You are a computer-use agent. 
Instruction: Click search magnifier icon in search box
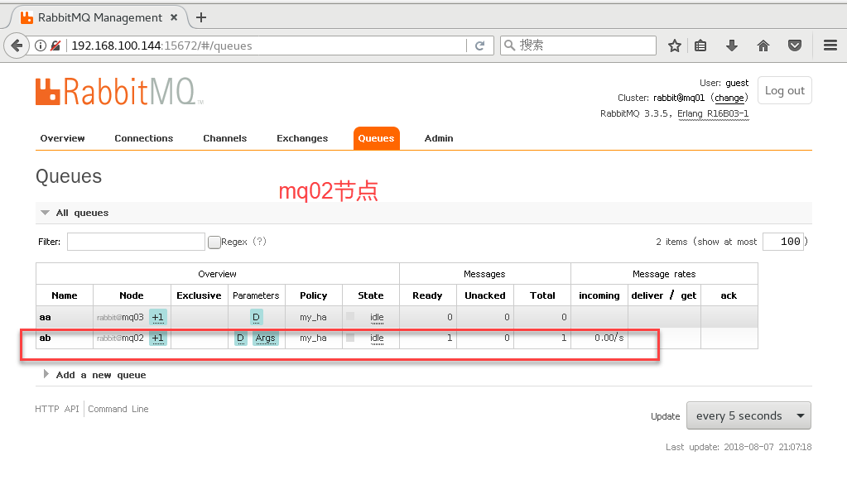tap(509, 46)
